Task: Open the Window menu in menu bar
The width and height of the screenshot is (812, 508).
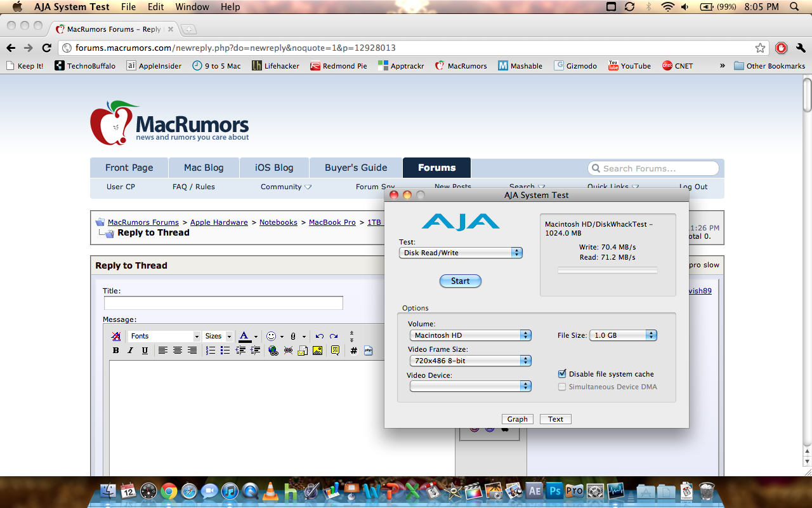Action: (x=192, y=7)
